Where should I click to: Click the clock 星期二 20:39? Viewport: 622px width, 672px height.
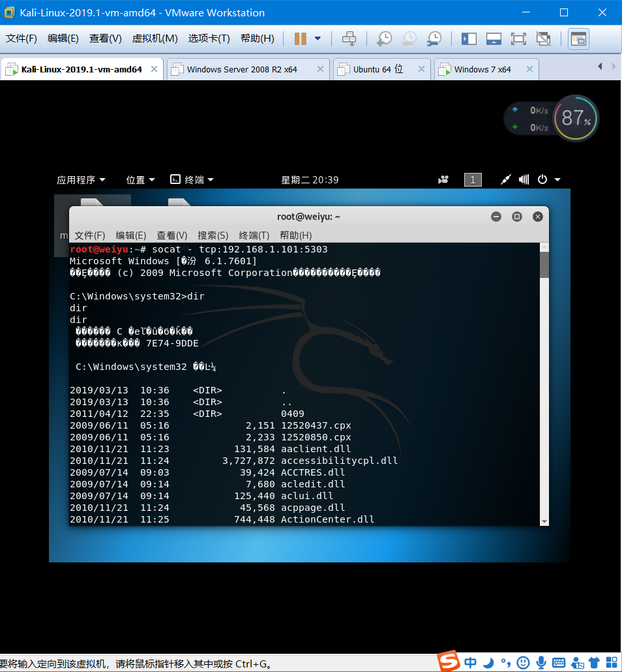tap(310, 180)
